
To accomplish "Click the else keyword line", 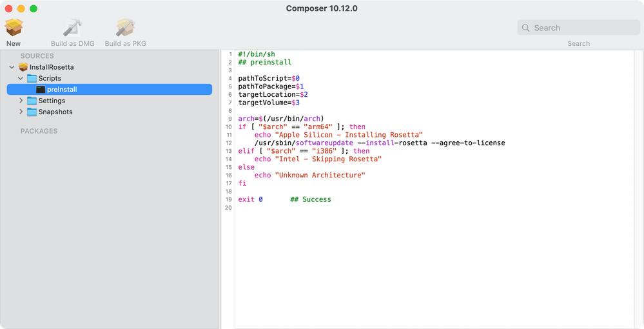I will coord(246,167).
